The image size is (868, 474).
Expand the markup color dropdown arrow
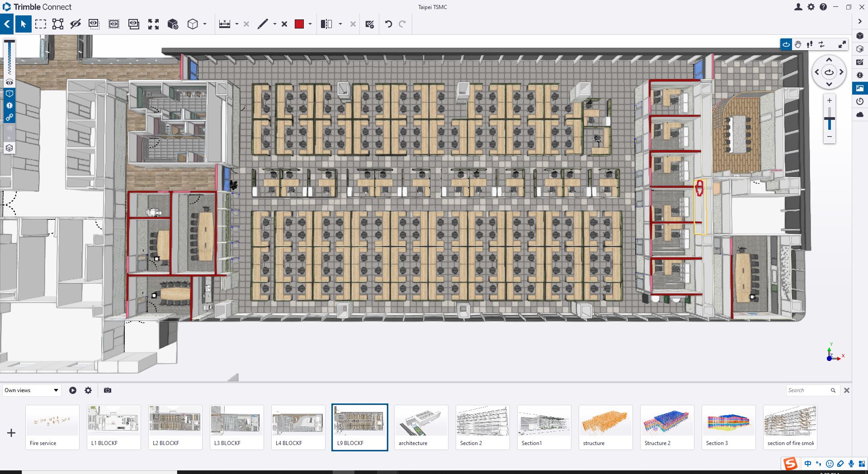click(x=310, y=24)
